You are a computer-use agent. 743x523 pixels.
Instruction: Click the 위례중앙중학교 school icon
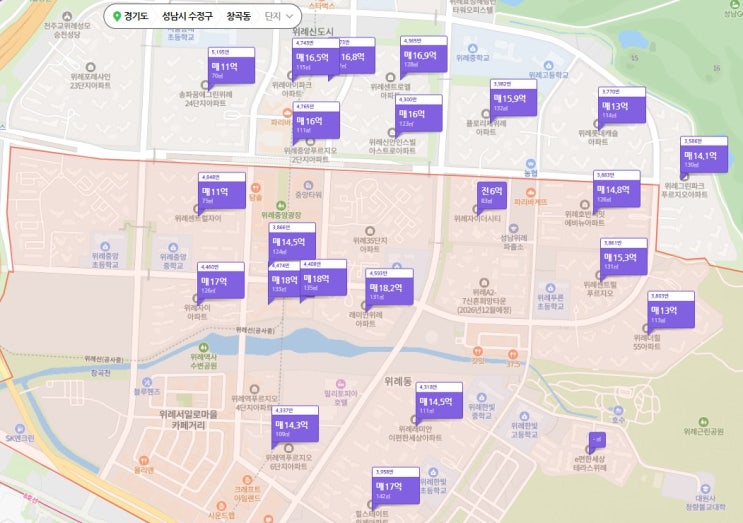pos(173,248)
